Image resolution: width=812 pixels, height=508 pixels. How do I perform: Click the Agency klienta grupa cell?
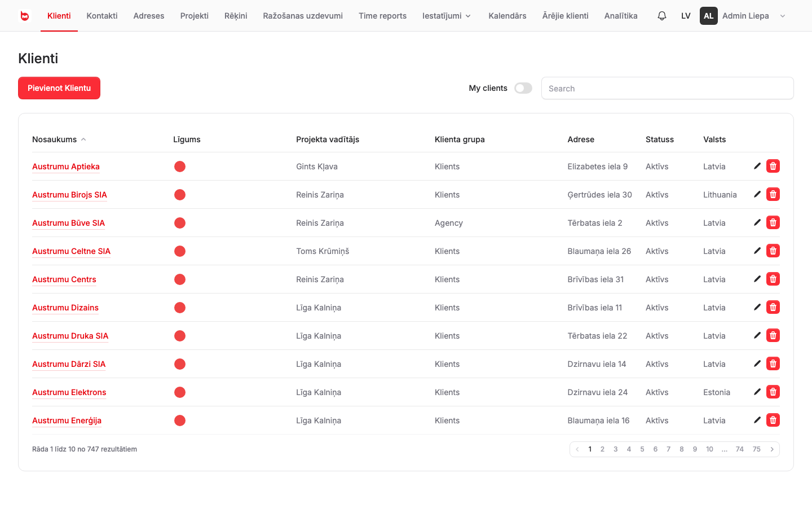(x=449, y=223)
